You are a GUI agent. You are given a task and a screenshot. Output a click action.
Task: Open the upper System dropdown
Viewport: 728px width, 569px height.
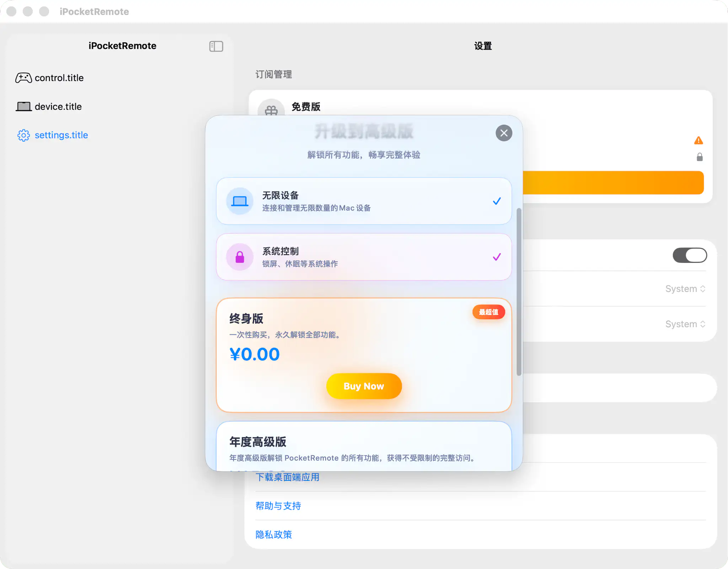(684, 288)
